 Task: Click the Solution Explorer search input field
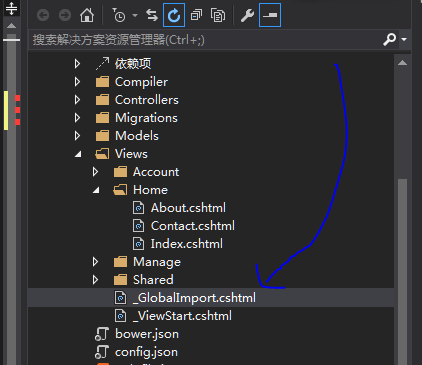(205, 40)
